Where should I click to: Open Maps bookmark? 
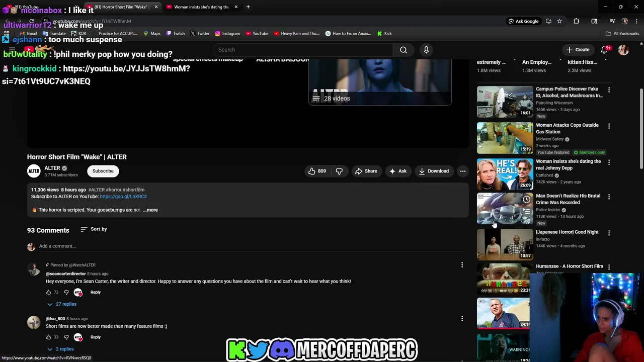point(152,34)
